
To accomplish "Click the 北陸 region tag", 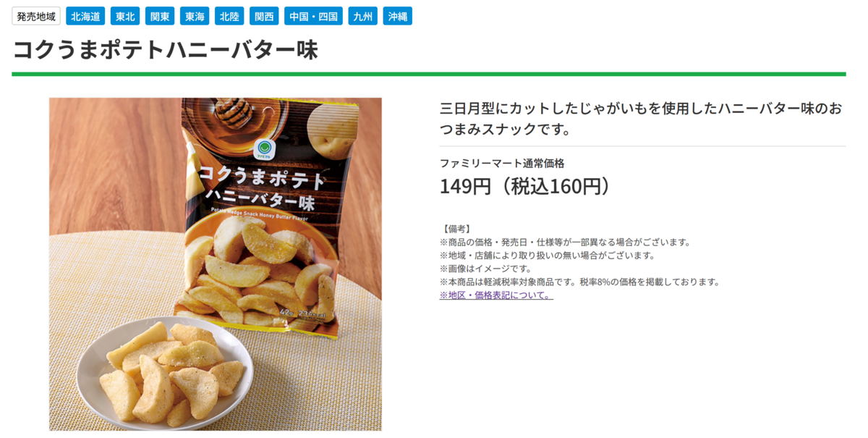I will click(x=229, y=16).
